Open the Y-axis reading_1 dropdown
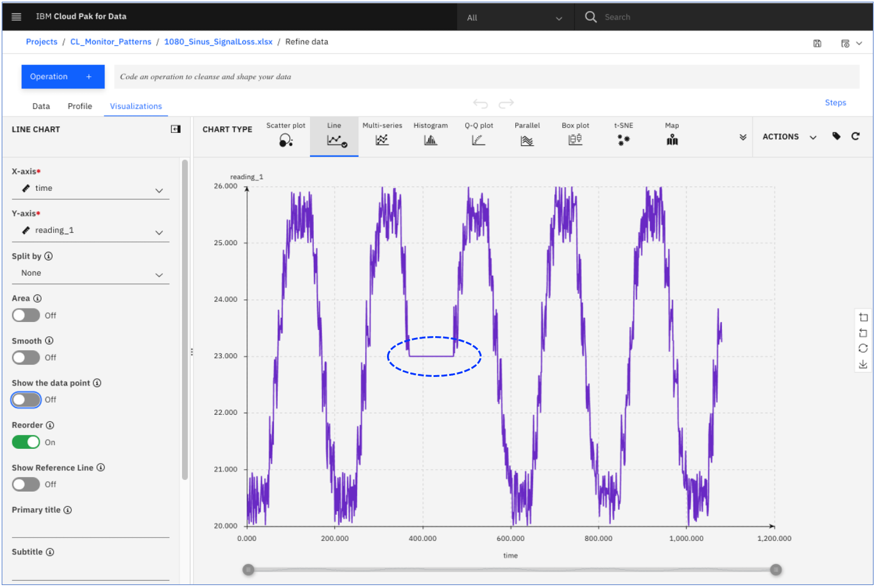Image resolution: width=879 pixels, height=588 pixels. [x=90, y=231]
